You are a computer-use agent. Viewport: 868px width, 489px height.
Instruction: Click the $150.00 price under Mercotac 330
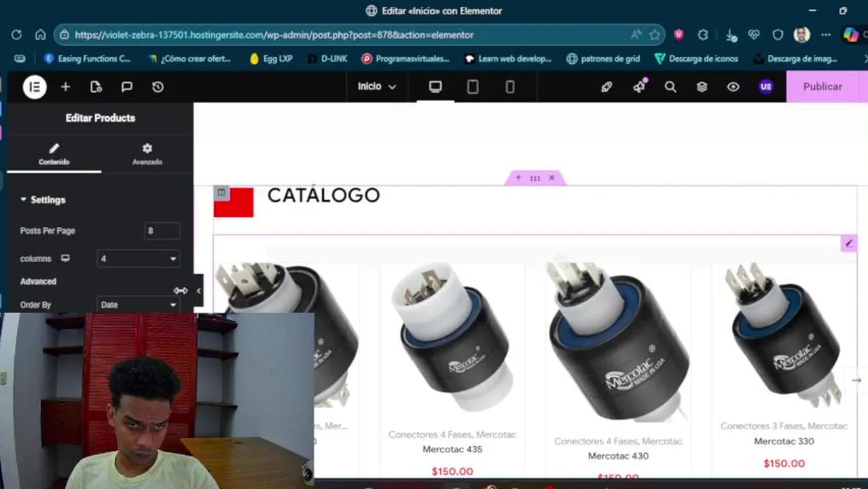(x=784, y=464)
